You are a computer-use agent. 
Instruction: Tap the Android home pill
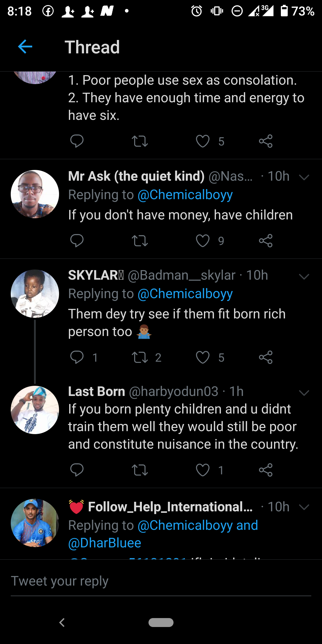pyautogui.click(x=161, y=623)
